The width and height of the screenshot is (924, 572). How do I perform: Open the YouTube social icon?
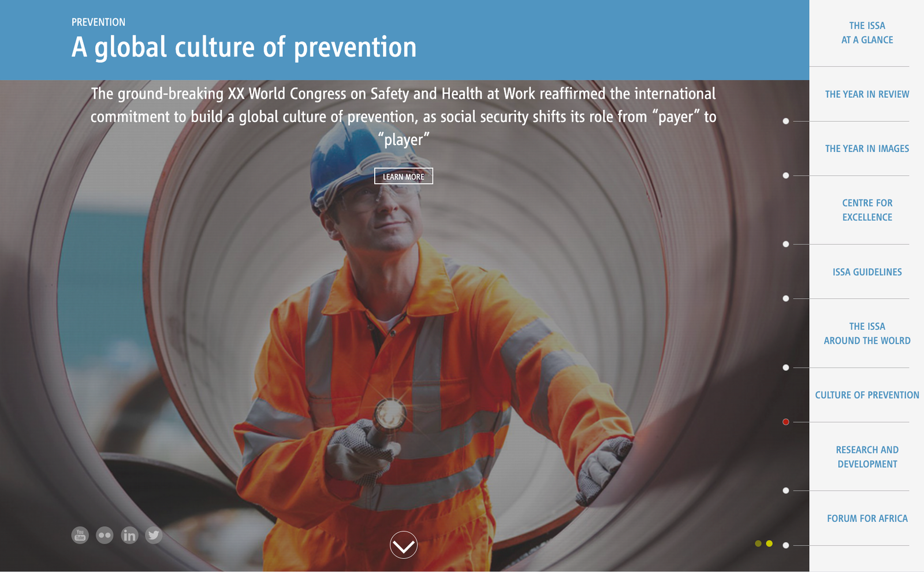[80, 535]
